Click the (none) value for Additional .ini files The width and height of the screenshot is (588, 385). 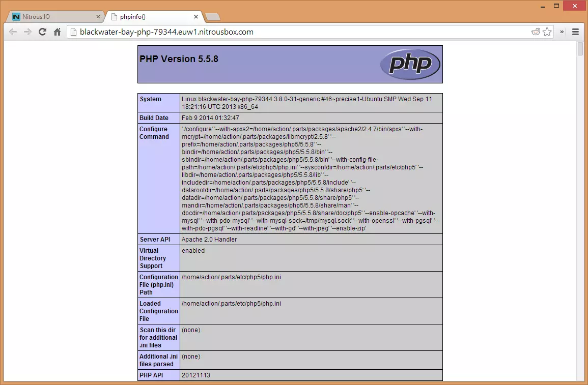point(191,356)
